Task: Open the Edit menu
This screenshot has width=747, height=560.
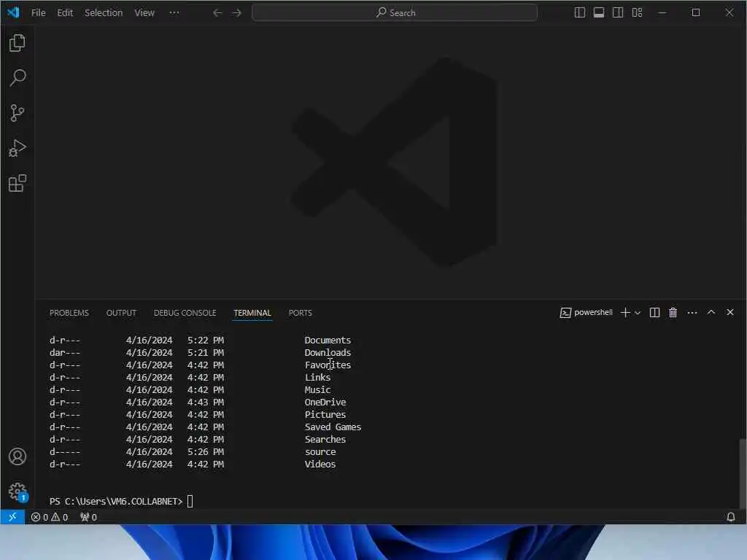Action: [65, 13]
